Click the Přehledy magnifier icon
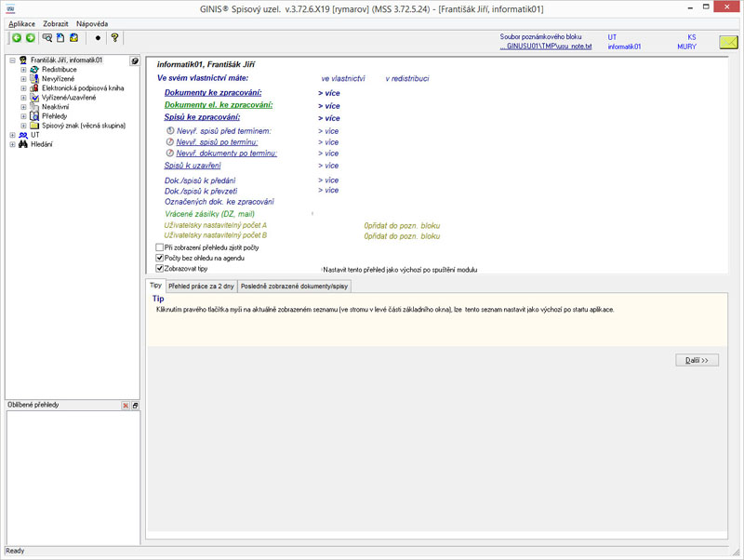744x560 pixels. (x=34, y=116)
